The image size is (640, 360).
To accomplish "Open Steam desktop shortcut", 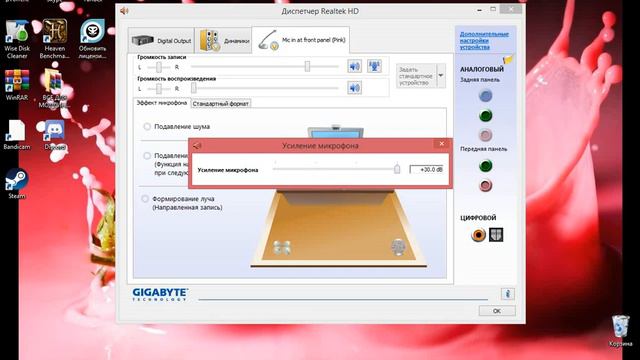I will tap(17, 184).
